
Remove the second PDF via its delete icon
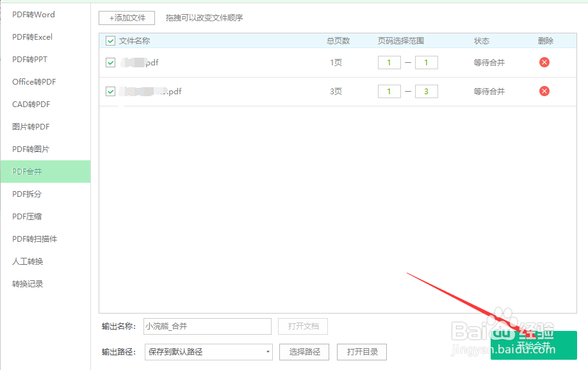(x=544, y=91)
